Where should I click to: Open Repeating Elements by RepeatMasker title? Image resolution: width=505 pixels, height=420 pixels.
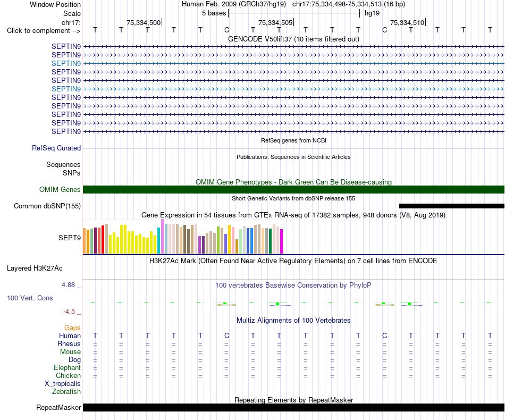(x=293, y=400)
